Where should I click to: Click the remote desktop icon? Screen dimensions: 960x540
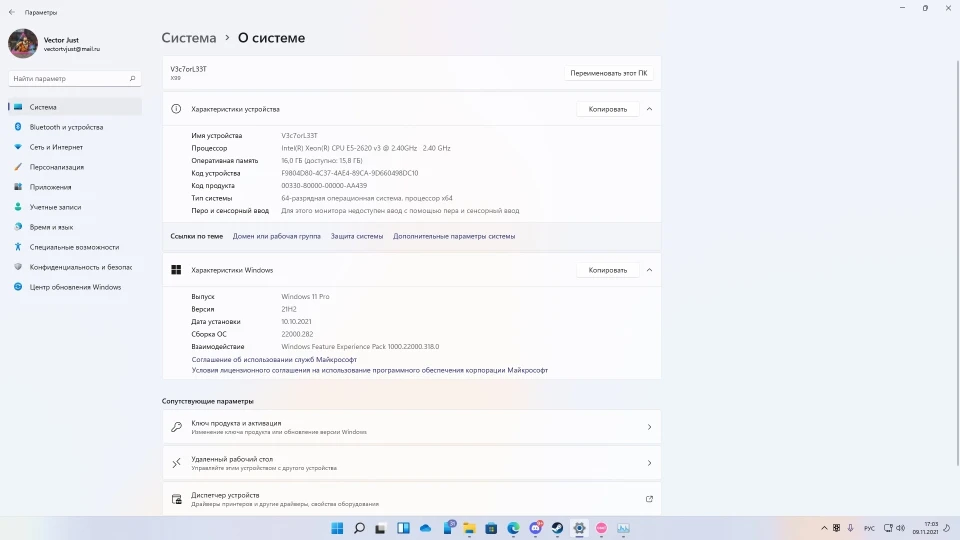(176, 463)
